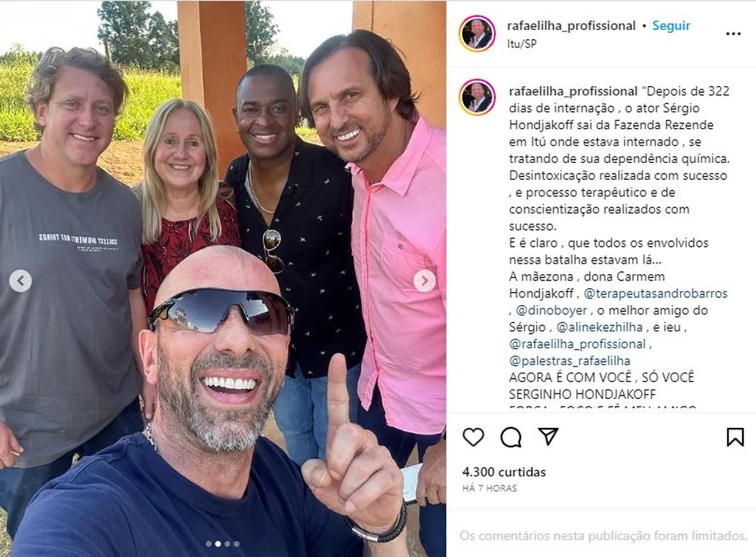Go to previous photo in carousel
Viewport: 756px width, 557px height.
tap(21, 280)
